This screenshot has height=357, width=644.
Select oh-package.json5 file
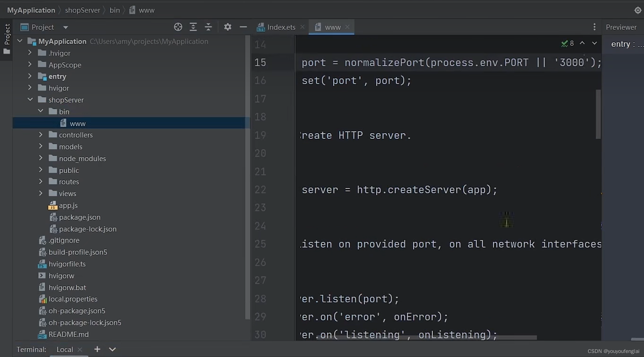pyautogui.click(x=77, y=311)
